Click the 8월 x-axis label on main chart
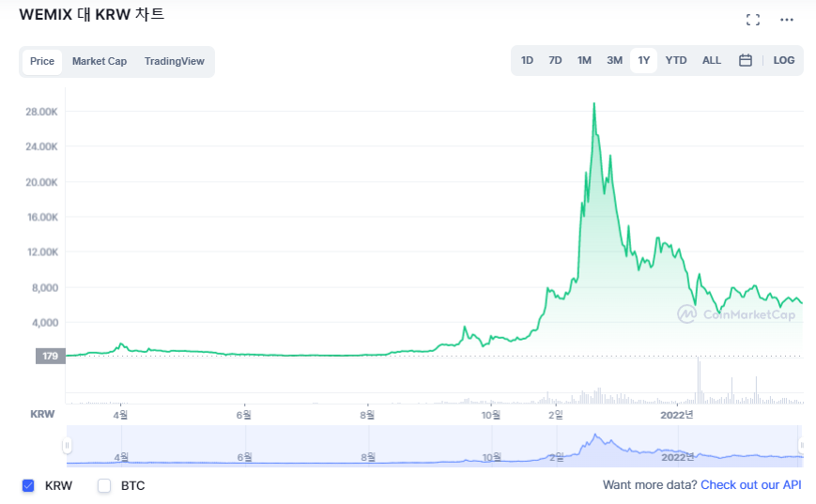The image size is (816, 504). pyautogui.click(x=367, y=415)
